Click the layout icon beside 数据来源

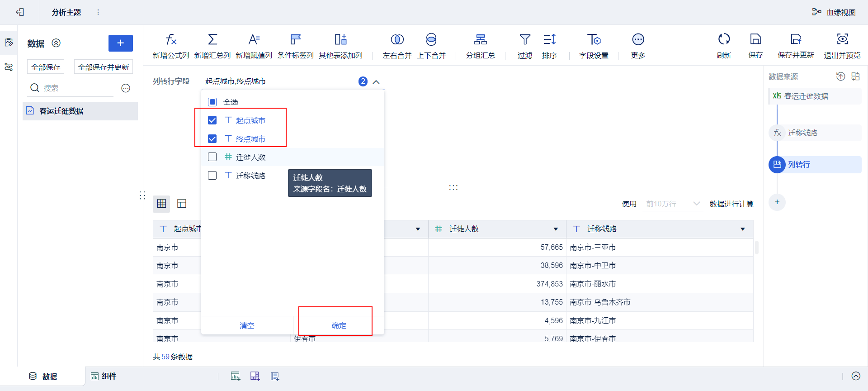tap(856, 76)
